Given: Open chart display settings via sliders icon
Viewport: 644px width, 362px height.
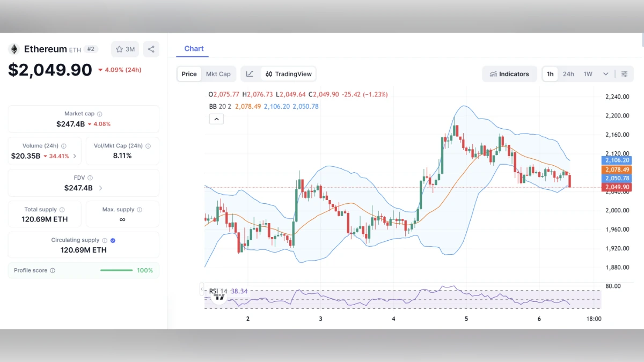Looking at the screenshot, I should (x=625, y=73).
